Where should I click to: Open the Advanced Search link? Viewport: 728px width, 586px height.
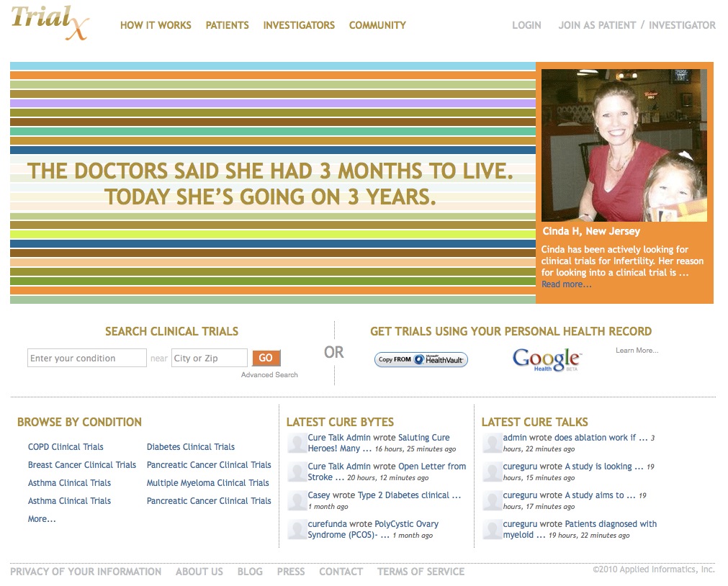click(269, 375)
